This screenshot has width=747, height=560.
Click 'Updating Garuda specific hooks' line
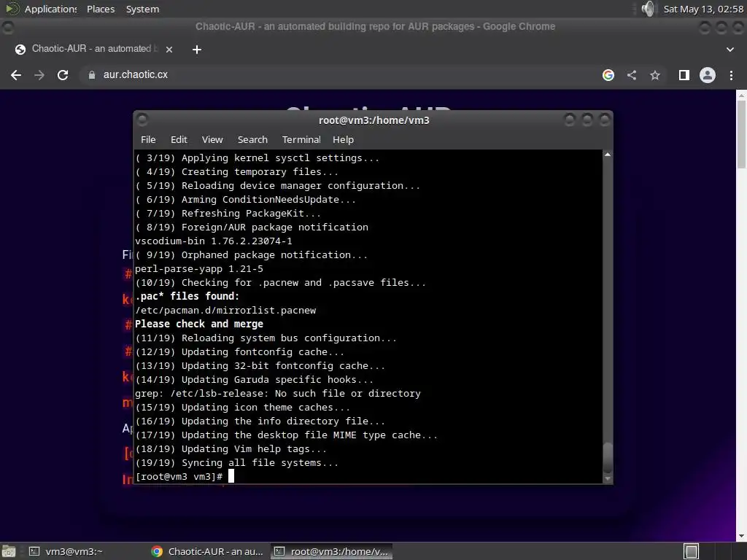click(x=255, y=379)
